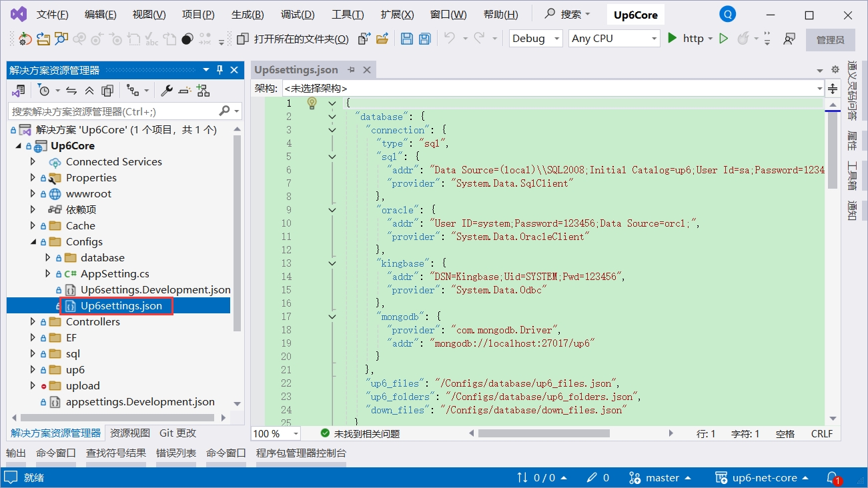Click Start Without Debugging outline play icon
The image size is (868, 488).
point(723,39)
